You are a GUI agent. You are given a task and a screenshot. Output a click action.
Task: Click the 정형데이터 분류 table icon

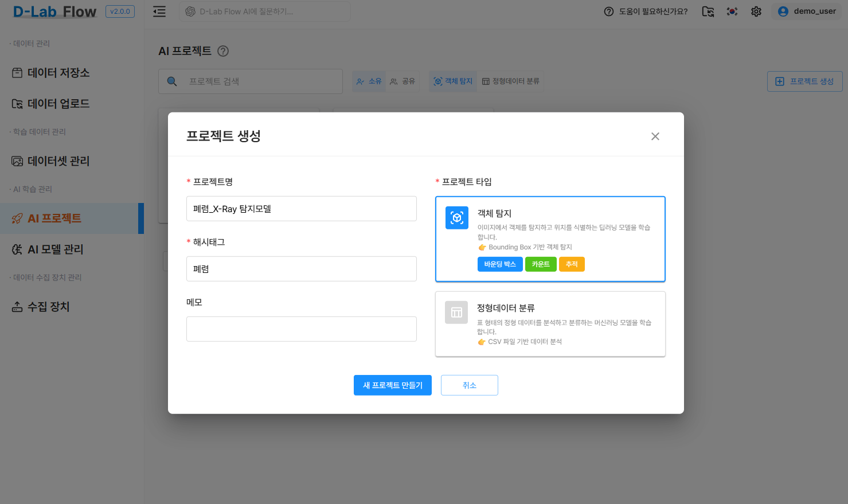(456, 312)
